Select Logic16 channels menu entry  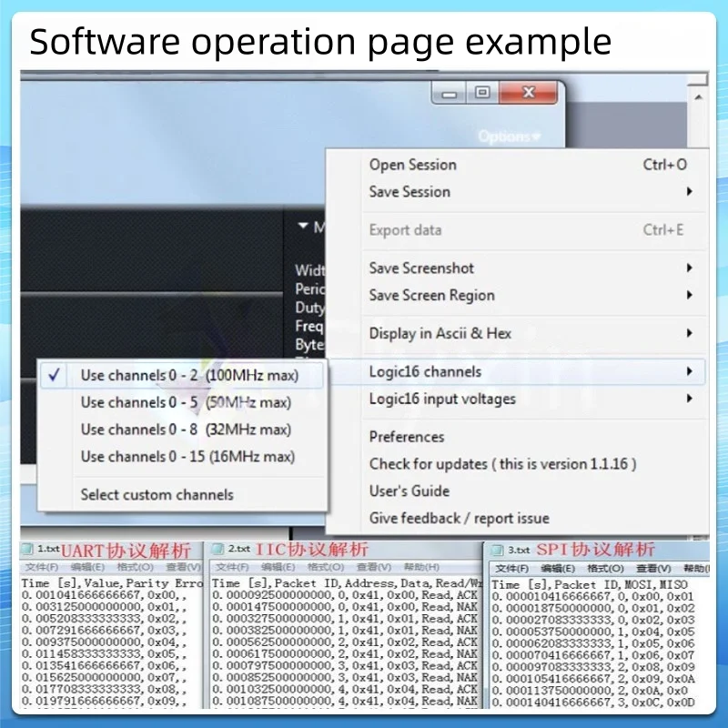518,371
